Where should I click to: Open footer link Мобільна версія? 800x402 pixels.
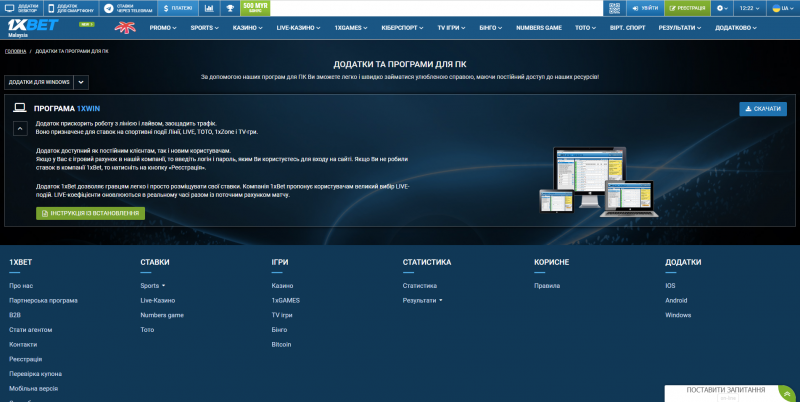tap(33, 389)
